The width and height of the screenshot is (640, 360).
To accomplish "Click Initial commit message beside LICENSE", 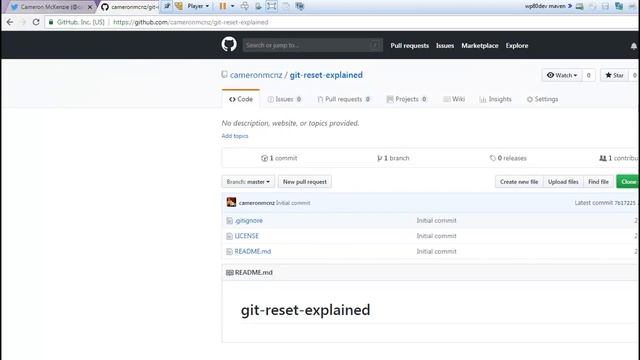I will pyautogui.click(x=436, y=236).
